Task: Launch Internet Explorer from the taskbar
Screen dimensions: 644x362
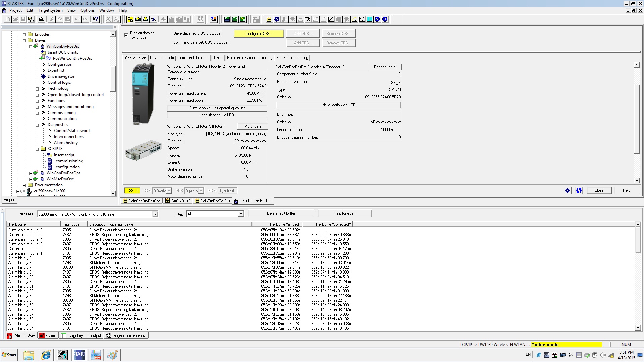Action: coord(46,355)
